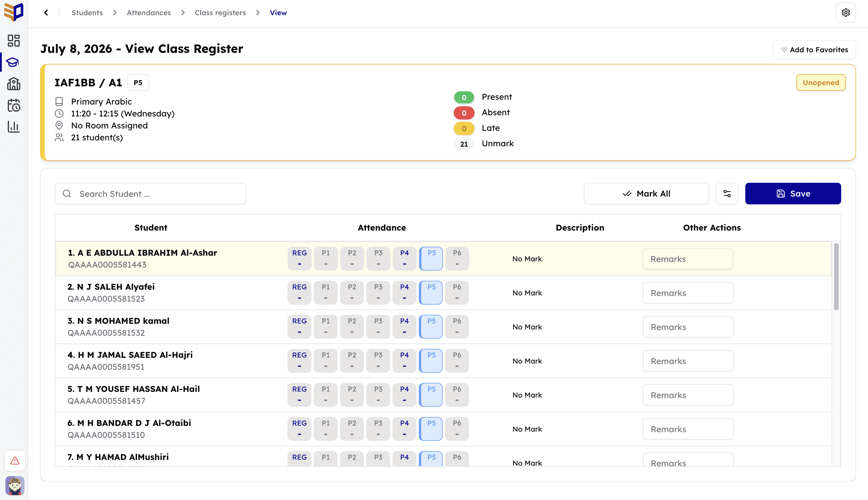Select student name M Y HAMAD AlMushiri

118,457
